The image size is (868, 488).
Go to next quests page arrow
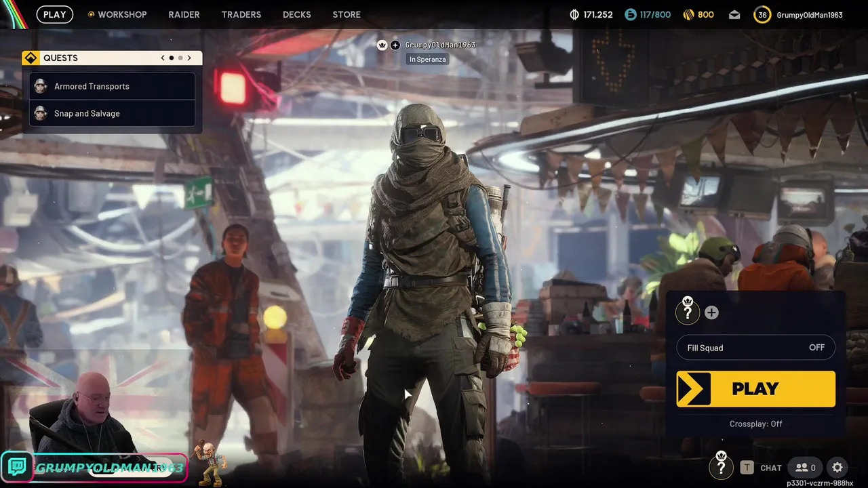pos(189,58)
